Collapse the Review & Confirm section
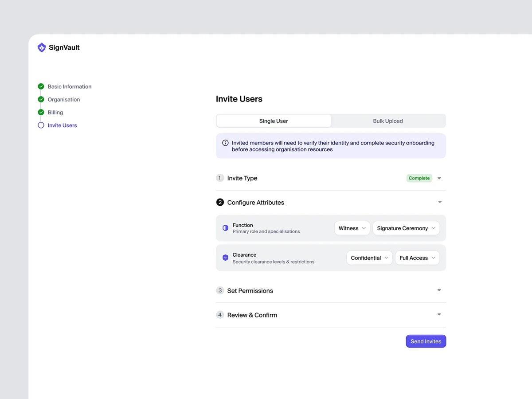The width and height of the screenshot is (532, 399). pos(439,315)
